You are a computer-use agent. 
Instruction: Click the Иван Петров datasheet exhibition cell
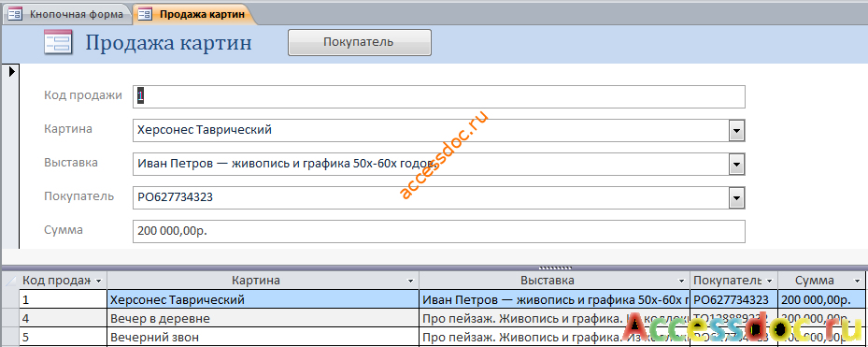point(555,300)
